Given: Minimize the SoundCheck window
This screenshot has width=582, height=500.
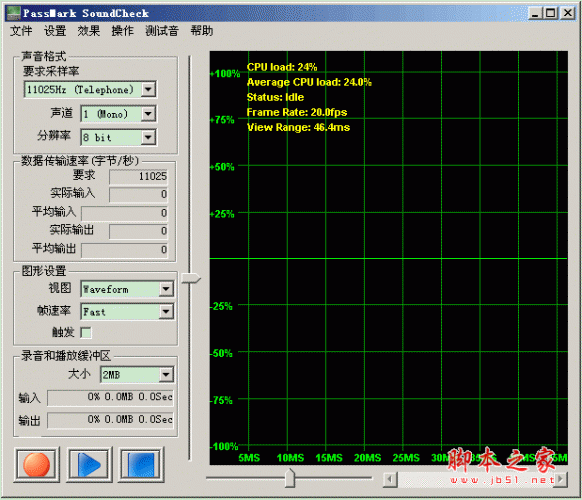Looking at the screenshot, I should tap(535, 13).
